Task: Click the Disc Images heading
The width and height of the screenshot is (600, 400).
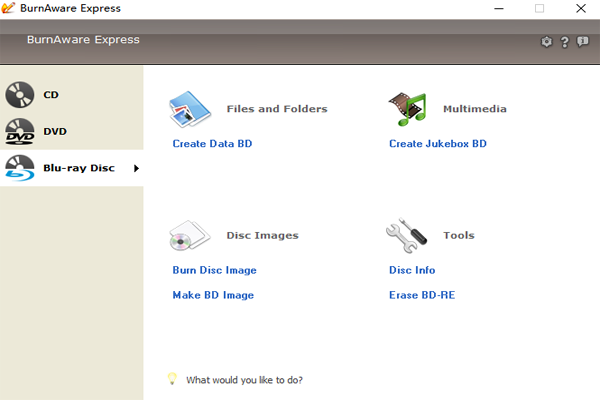Action: pos(262,235)
